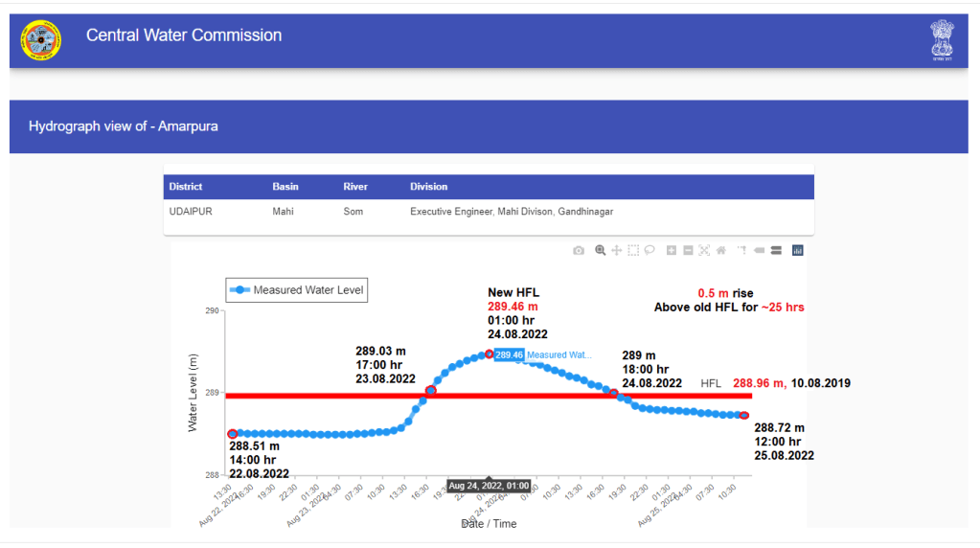The height and width of the screenshot is (548, 980).
Task: Click the Central Water Commission title
Action: point(184,35)
